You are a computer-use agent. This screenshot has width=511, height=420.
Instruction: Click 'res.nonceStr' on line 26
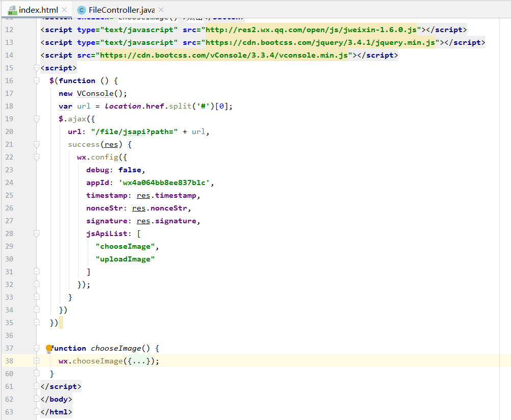tap(160, 208)
